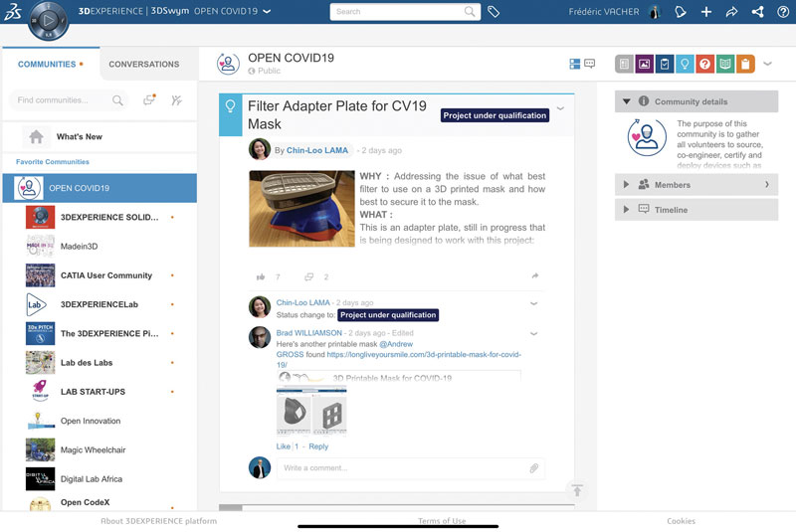The image size is (796, 532).
Task: Filter by ideas using the lightbulb icon
Action: [x=685, y=64]
